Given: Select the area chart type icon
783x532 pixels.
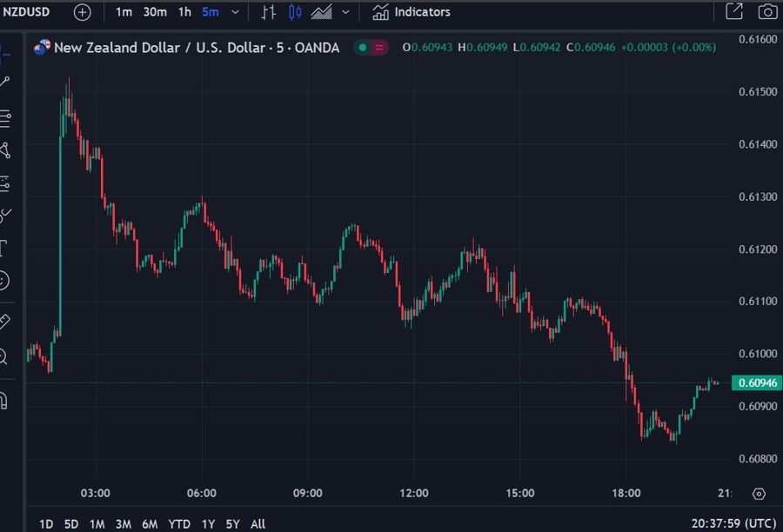Looking at the screenshot, I should pos(321,12).
